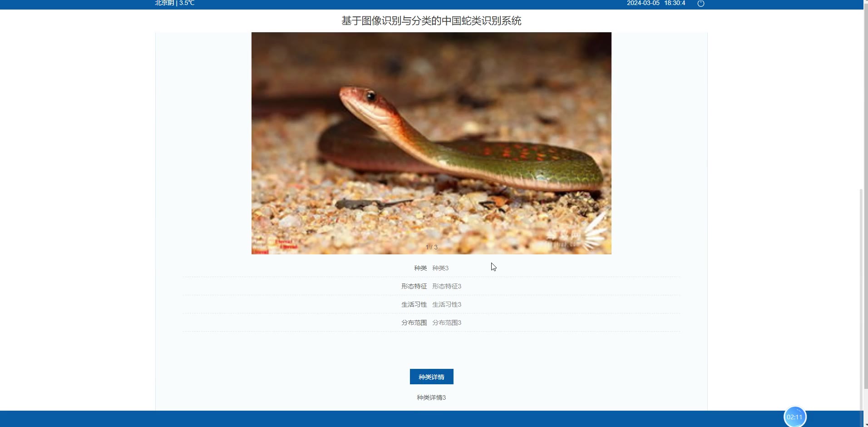Select the 种类3 value text
Screen dimensions: 868x427
pyautogui.click(x=440, y=268)
